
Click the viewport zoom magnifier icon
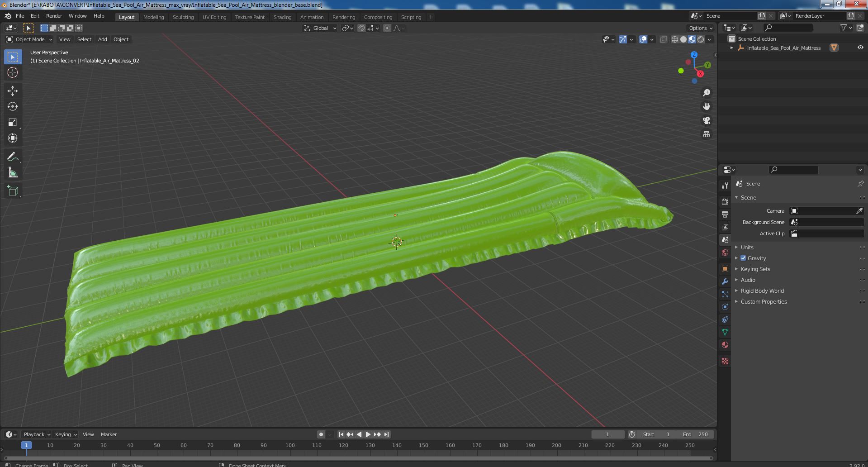click(707, 93)
